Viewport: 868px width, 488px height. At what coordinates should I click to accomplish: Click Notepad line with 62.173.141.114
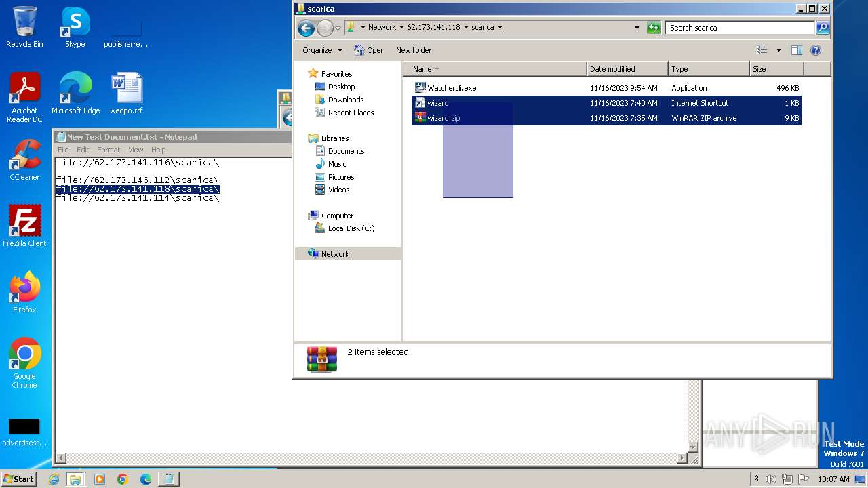tap(137, 198)
